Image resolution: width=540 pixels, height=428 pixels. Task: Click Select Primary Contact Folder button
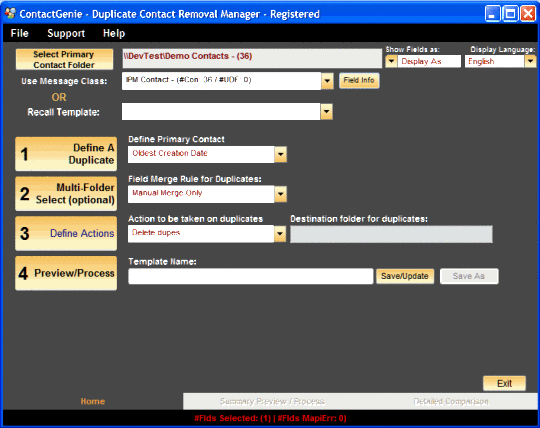[64, 59]
